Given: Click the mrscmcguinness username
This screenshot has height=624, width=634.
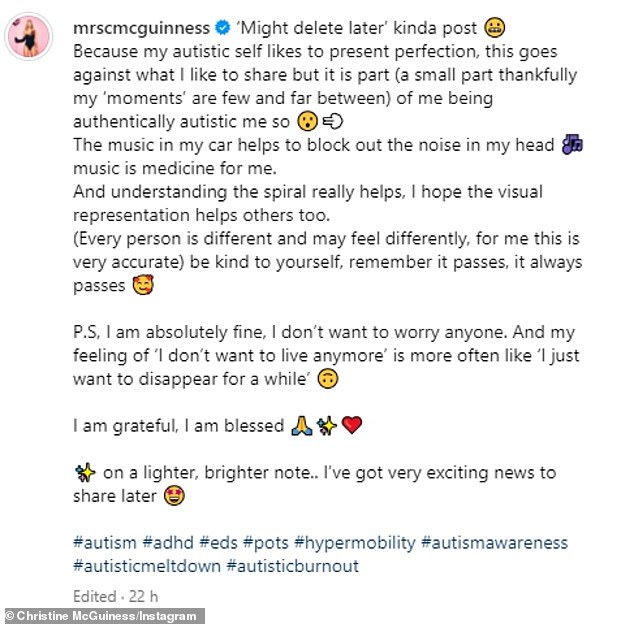Looking at the screenshot, I should click(x=142, y=28).
